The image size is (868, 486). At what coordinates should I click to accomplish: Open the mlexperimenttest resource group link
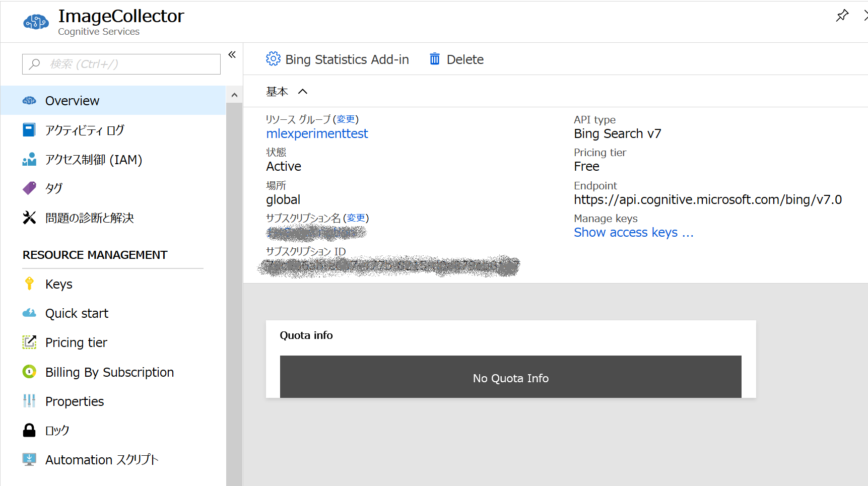click(317, 133)
